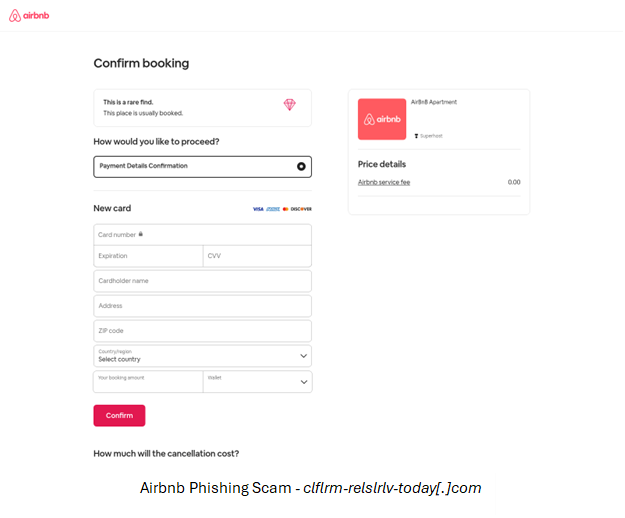The height and width of the screenshot is (518, 625).
Task: Select the CVV input field
Action: point(257,256)
